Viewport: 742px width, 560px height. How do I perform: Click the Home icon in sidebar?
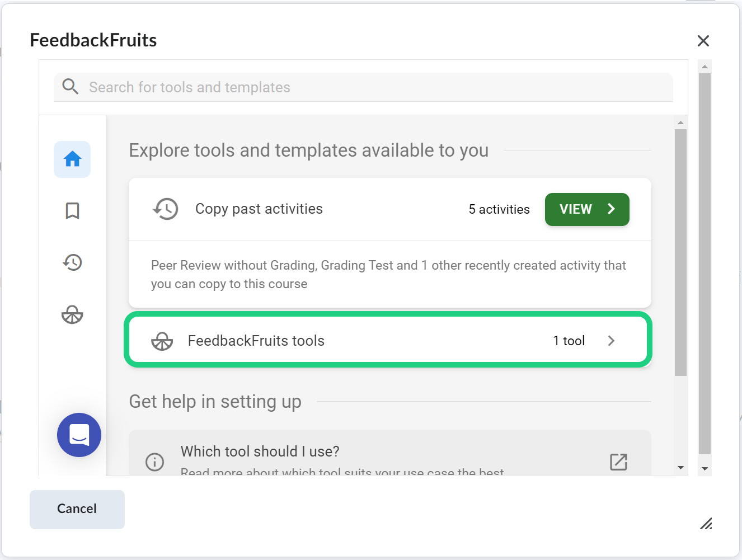(x=72, y=159)
